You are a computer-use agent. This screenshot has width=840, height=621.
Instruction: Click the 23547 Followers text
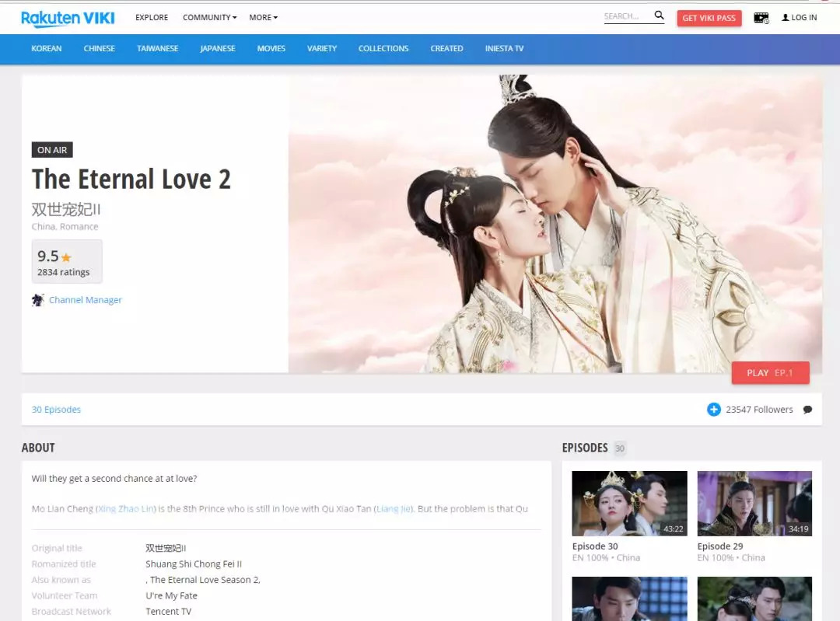(x=759, y=410)
